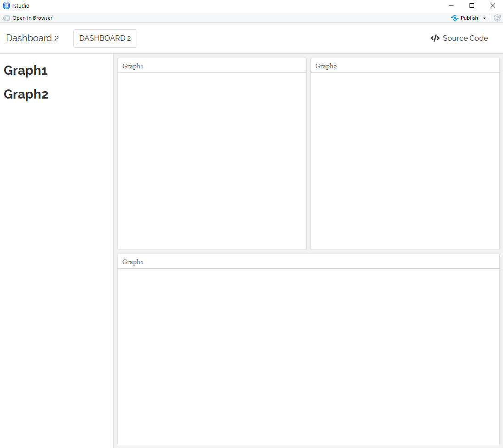Click the Source Code code brackets icon
The height and width of the screenshot is (448, 503).
click(435, 38)
